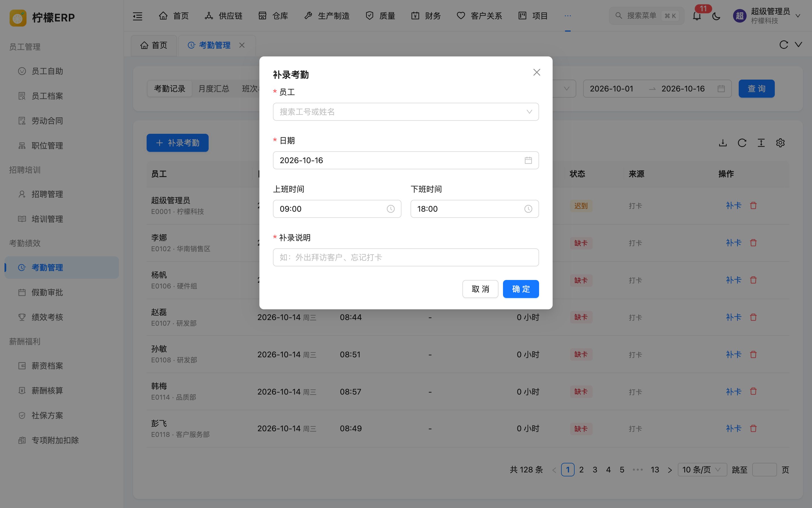
Task: Collapse the sidebar with the menu fold icon
Action: pos(138,16)
